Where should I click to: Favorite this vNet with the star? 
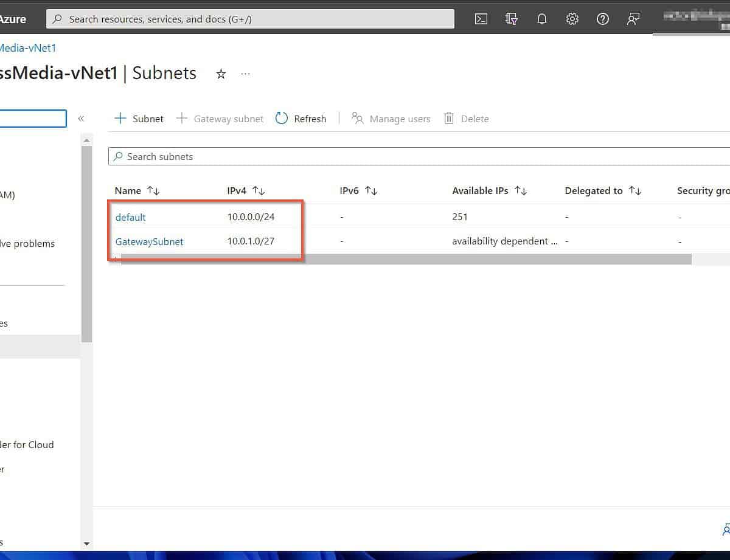221,74
